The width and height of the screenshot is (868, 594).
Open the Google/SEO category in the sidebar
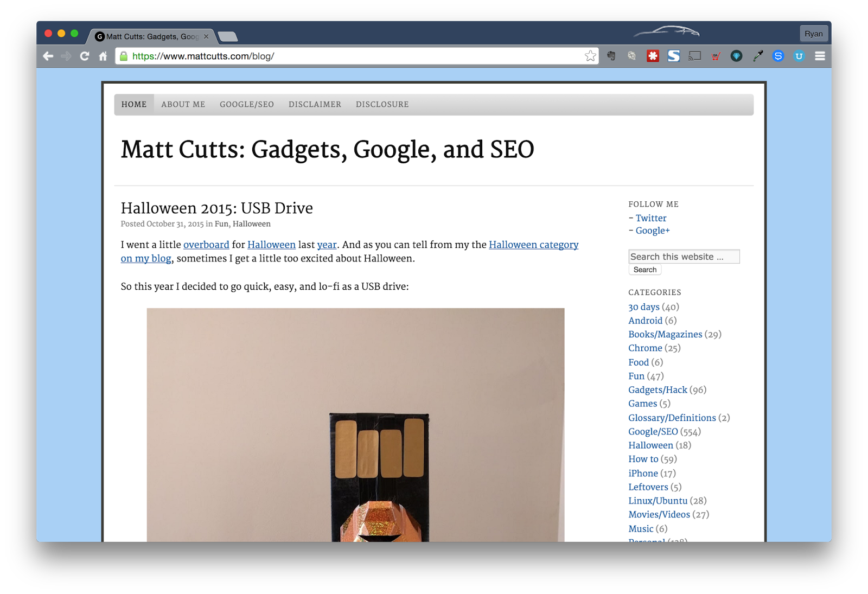click(x=653, y=432)
